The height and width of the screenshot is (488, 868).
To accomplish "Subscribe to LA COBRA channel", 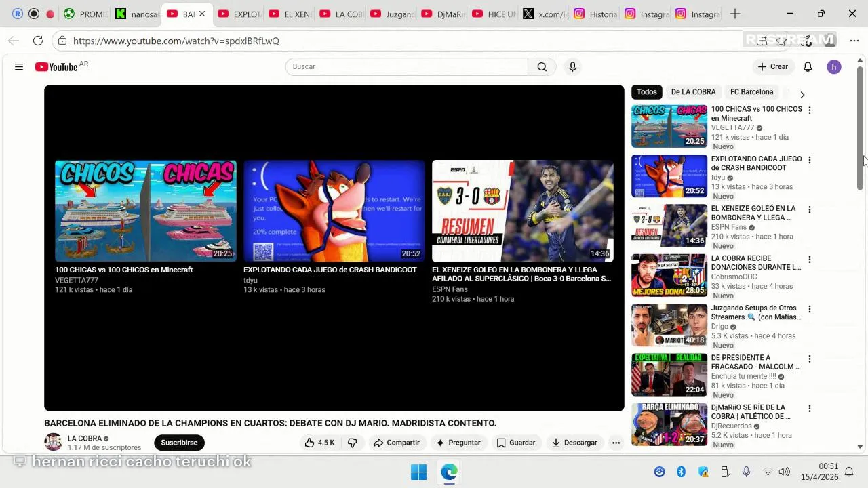I will point(179,443).
